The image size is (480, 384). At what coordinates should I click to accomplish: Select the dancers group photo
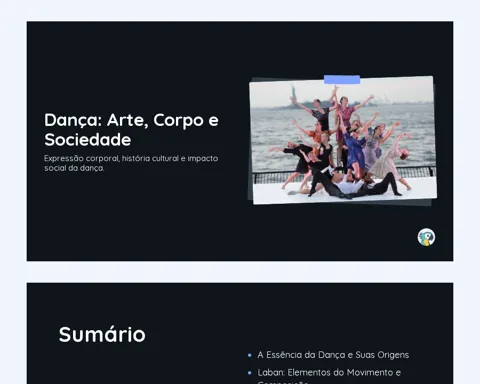coord(343,140)
